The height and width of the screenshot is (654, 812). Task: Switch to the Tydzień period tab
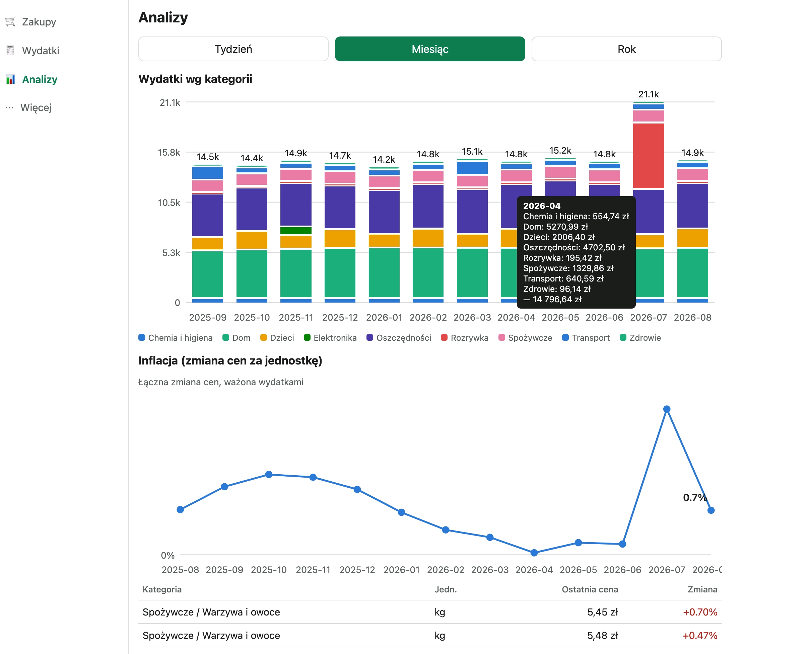pos(233,49)
